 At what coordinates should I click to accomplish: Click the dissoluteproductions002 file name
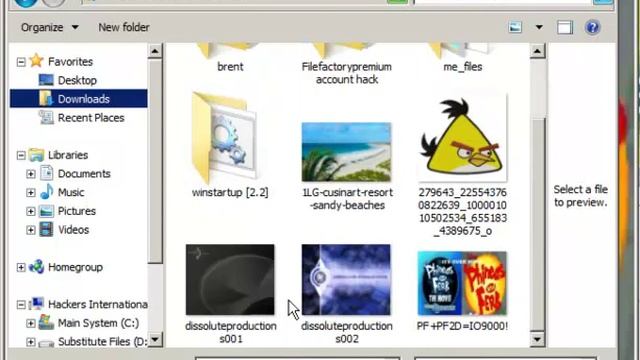[347, 332]
